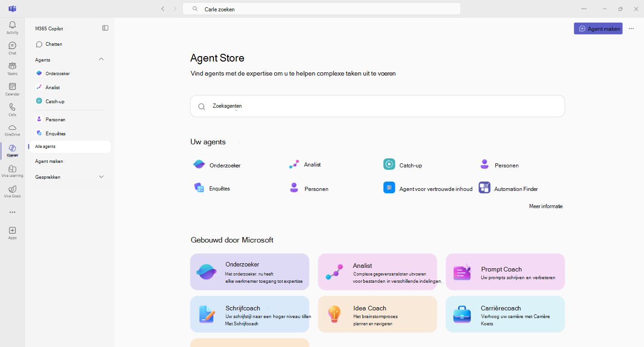Click the Meer informatie link
This screenshot has width=644, height=347.
[546, 206]
